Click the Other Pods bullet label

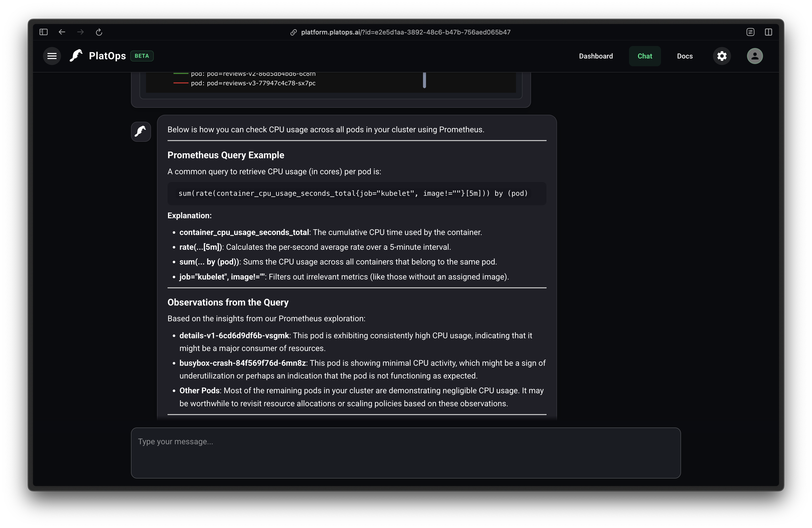pyautogui.click(x=199, y=391)
